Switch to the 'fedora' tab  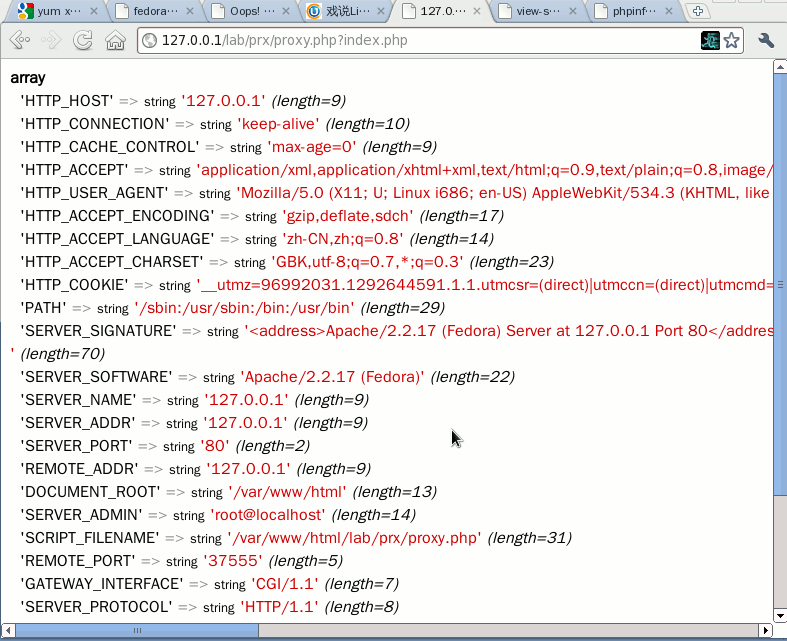click(151, 11)
